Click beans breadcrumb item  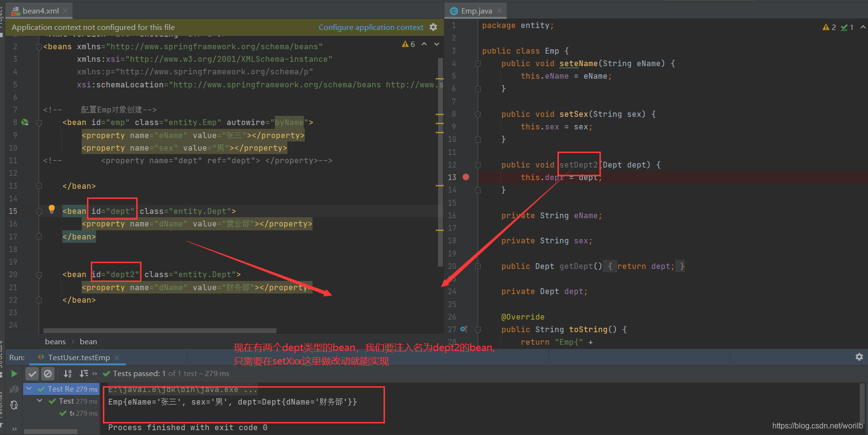[x=55, y=342]
